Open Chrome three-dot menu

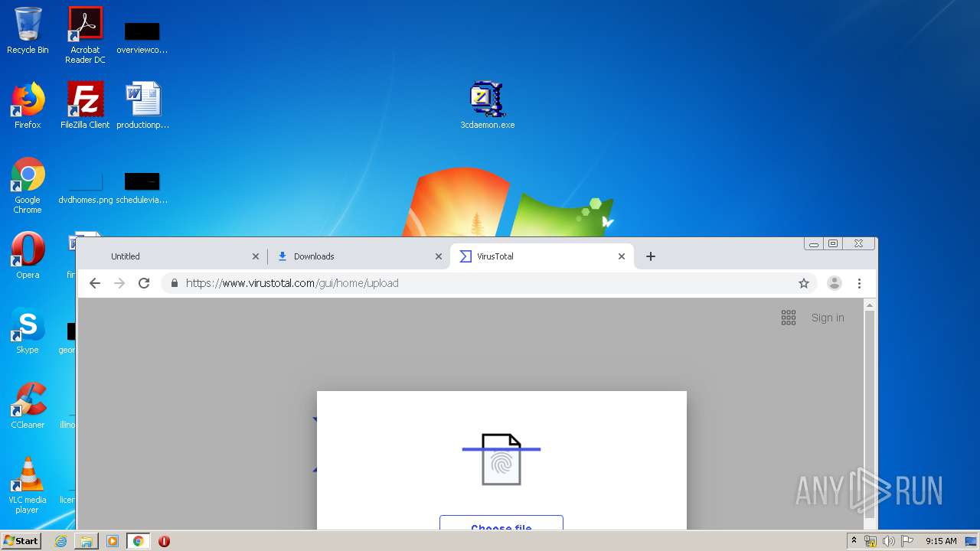(859, 283)
